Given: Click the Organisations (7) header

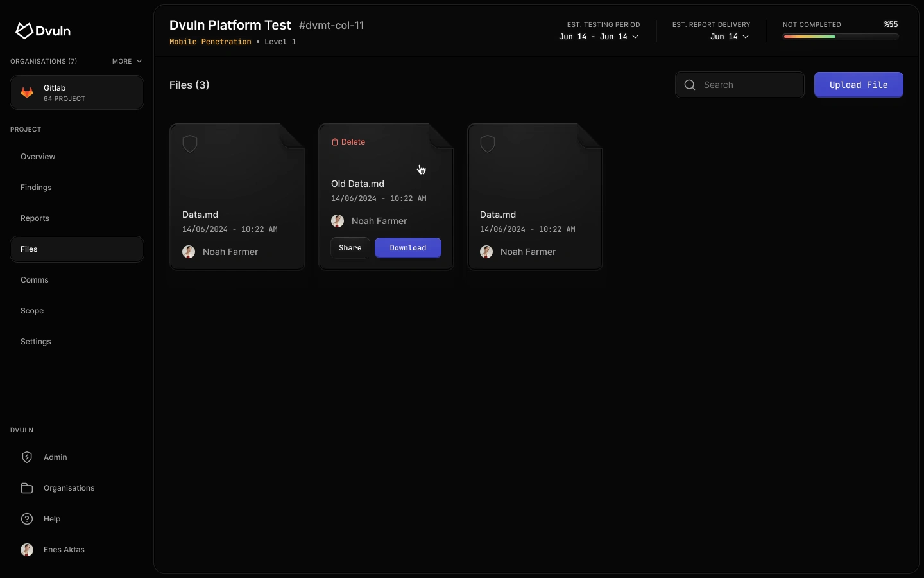Looking at the screenshot, I should click(x=44, y=62).
